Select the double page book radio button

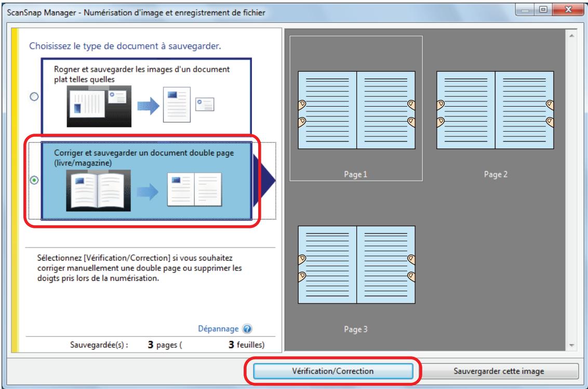pyautogui.click(x=34, y=180)
